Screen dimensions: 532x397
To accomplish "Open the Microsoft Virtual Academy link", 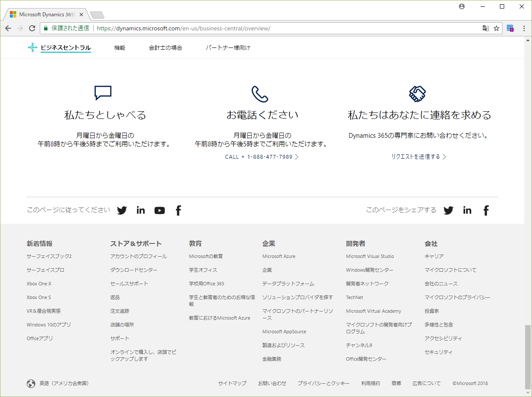I will pyautogui.click(x=374, y=311).
